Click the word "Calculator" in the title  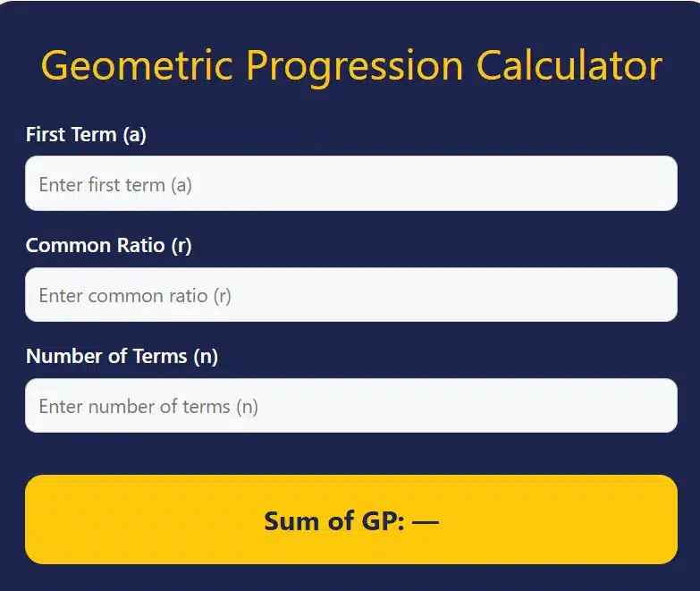tap(569, 66)
